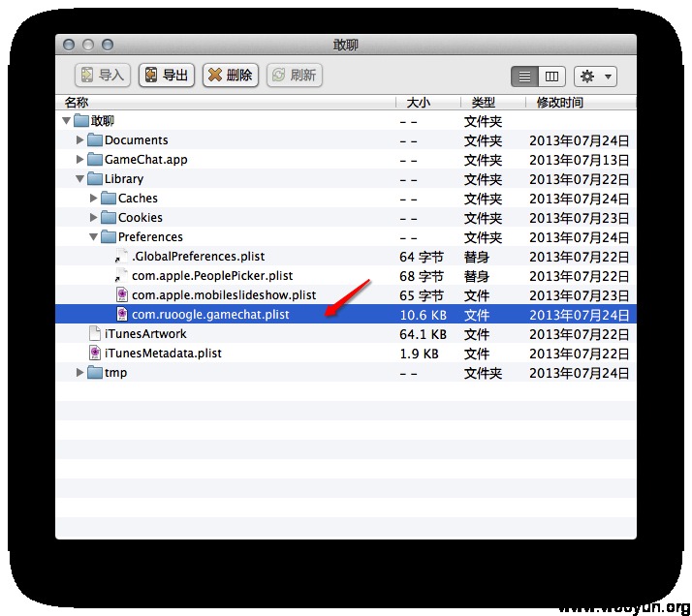The width and height of the screenshot is (692, 616).
Task: Select the tmp folder name
Action: [x=115, y=373]
